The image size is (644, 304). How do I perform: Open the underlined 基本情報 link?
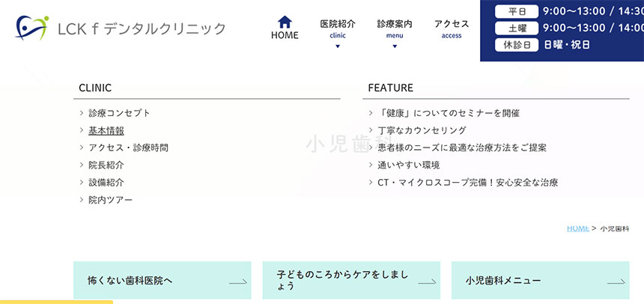coord(106,130)
